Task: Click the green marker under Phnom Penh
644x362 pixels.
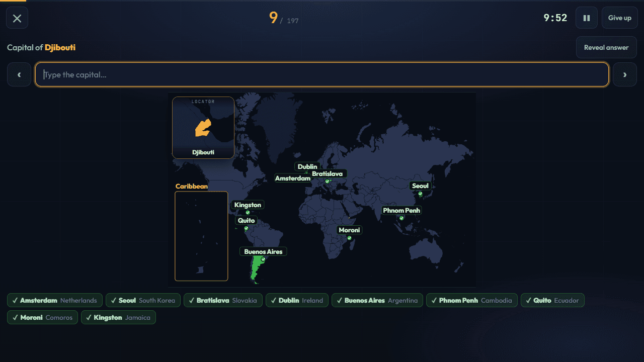Action: pyautogui.click(x=401, y=218)
